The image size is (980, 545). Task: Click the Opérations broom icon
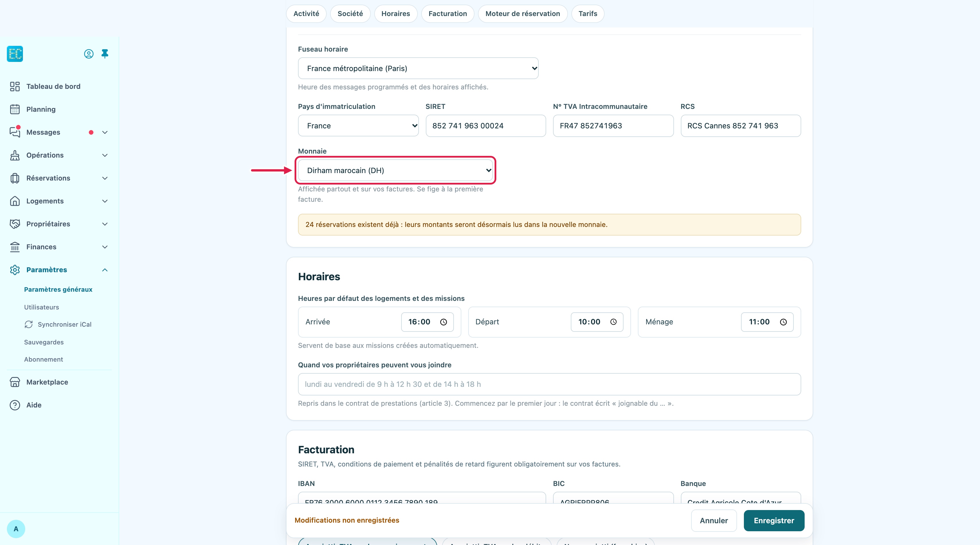pos(15,155)
